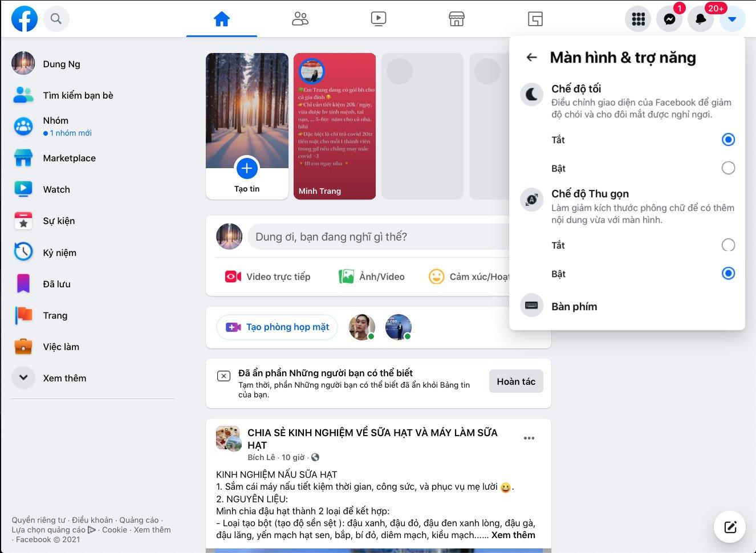This screenshot has width=756, height=553.
Task: Switch to the Watch video tab
Action: tap(378, 19)
